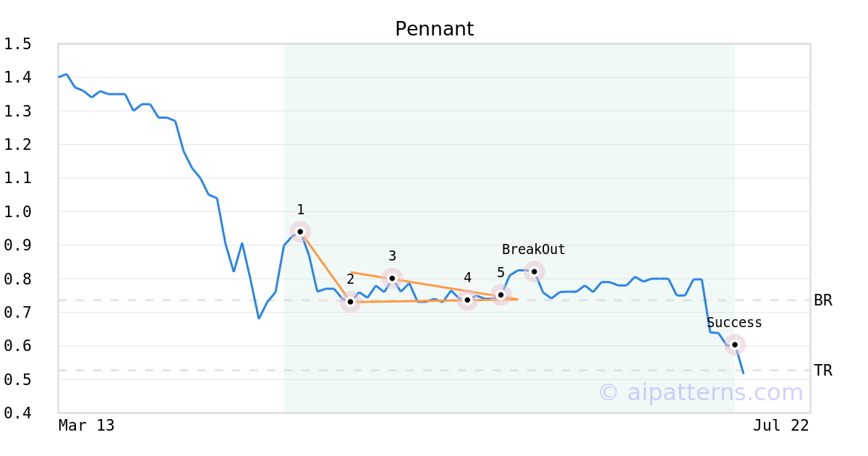Click the 0.7 y-axis label
868x456 pixels.
click(17, 313)
